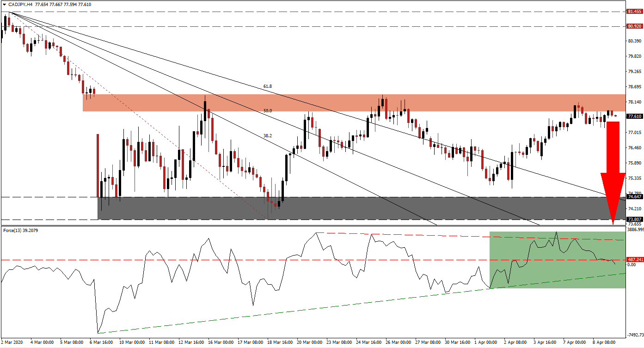Click the 81.455 red price level tag
This screenshot has width=644, height=348.
(634, 12)
